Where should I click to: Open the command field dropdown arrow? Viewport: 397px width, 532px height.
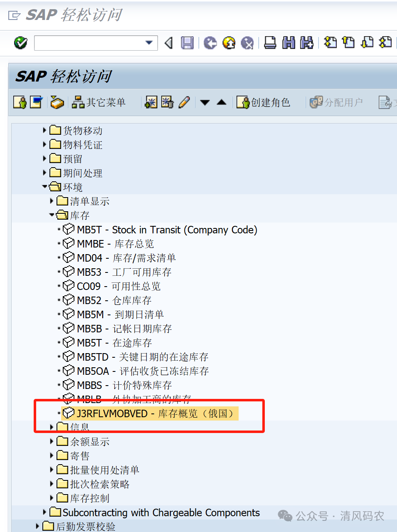tap(149, 43)
